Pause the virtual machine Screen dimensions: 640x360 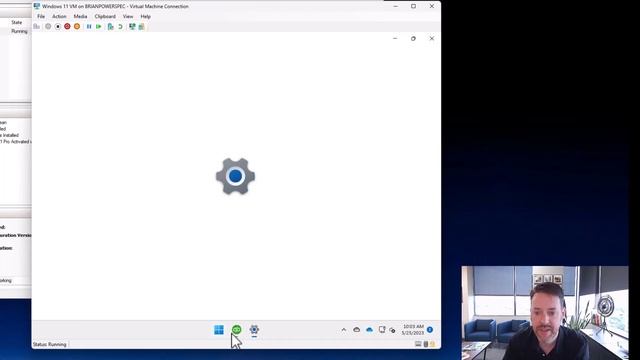(89, 27)
